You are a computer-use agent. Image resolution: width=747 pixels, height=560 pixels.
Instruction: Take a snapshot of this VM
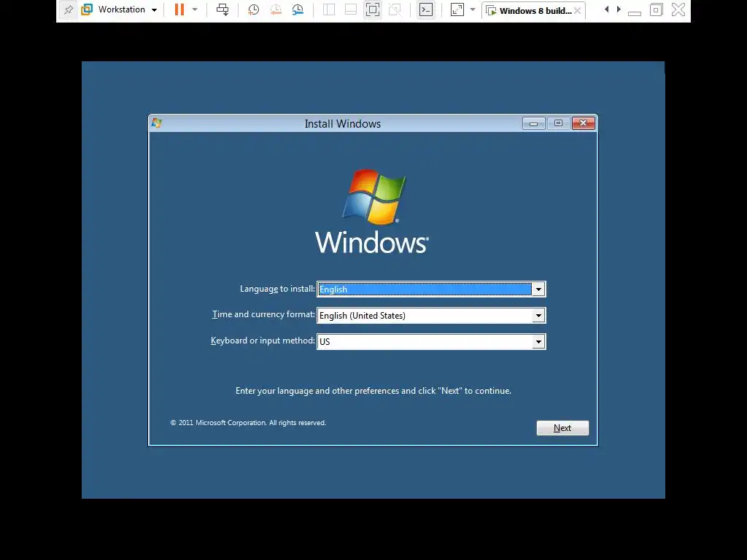click(x=253, y=9)
